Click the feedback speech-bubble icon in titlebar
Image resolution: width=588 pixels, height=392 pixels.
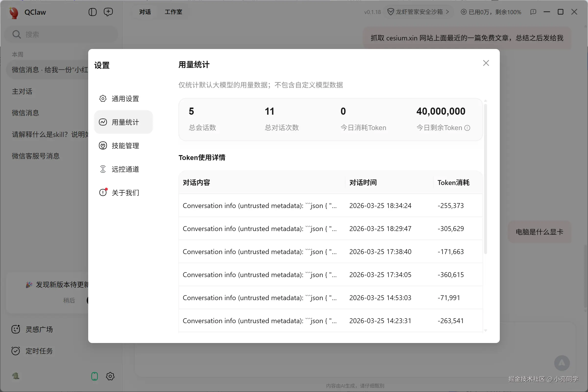point(534,12)
